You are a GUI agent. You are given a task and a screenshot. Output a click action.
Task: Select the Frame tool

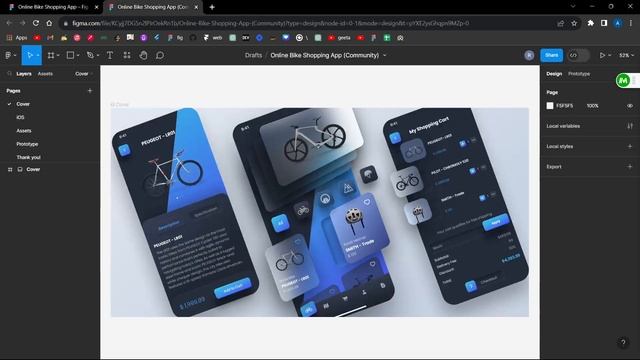coord(51,55)
